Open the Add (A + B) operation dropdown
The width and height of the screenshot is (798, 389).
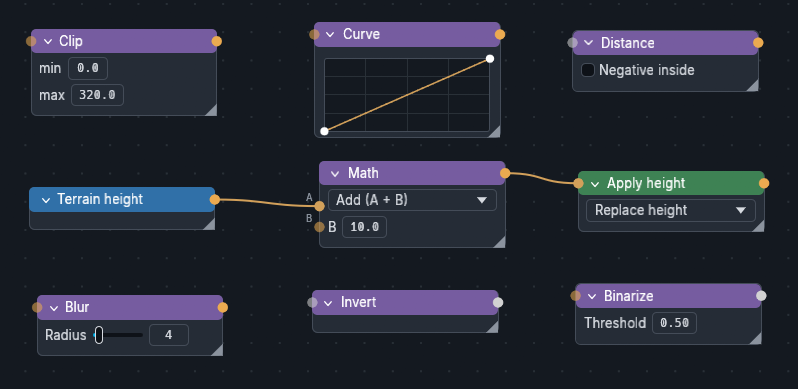coord(412,200)
